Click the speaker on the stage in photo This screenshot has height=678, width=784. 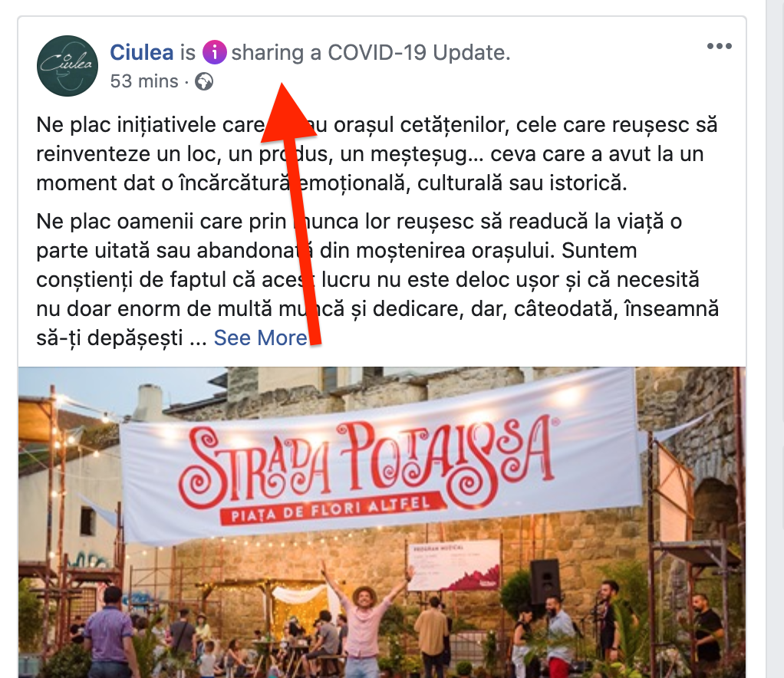(x=545, y=581)
